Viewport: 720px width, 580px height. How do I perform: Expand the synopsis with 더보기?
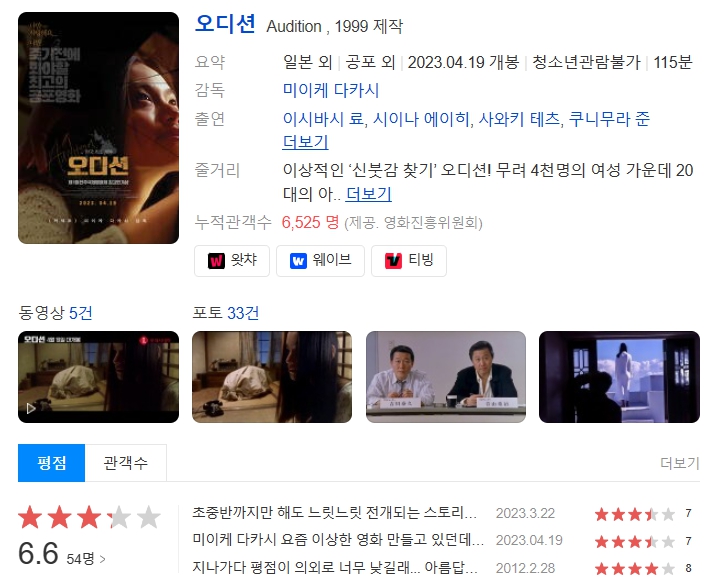[369, 194]
